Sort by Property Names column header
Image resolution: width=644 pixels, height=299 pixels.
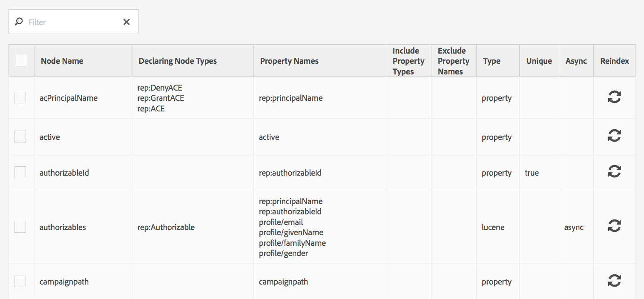point(289,61)
